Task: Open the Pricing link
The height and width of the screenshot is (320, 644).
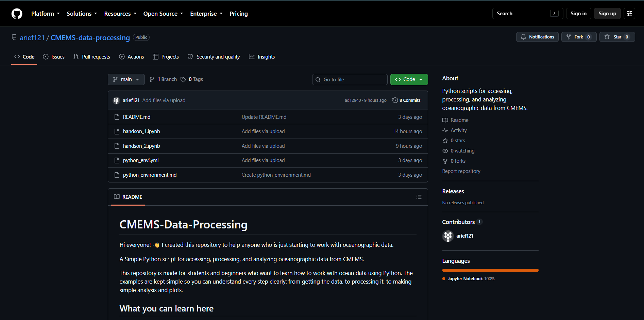Action: coord(239,14)
